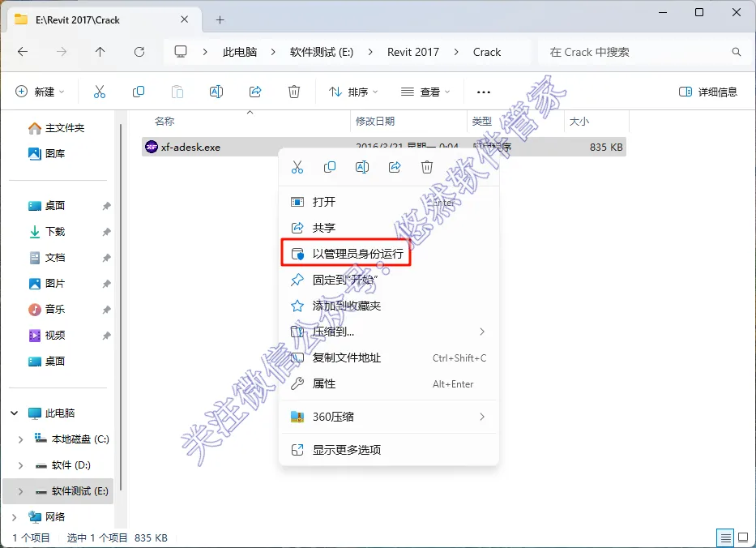Open the 新建 dropdown
756x548 pixels.
(41, 92)
